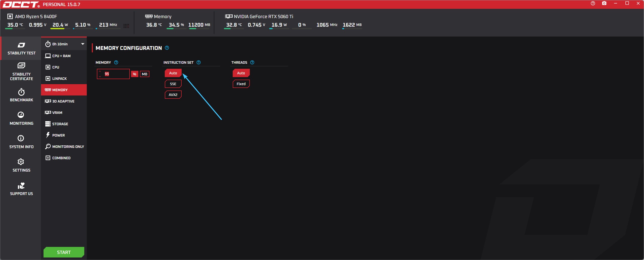
Task: Select SSE instruction set
Action: (173, 84)
